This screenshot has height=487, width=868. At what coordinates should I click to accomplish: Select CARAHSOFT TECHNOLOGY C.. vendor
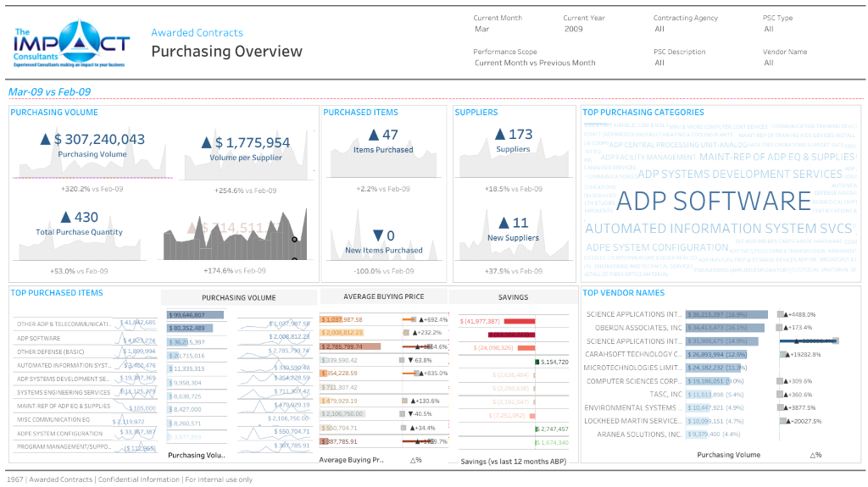[632, 354]
